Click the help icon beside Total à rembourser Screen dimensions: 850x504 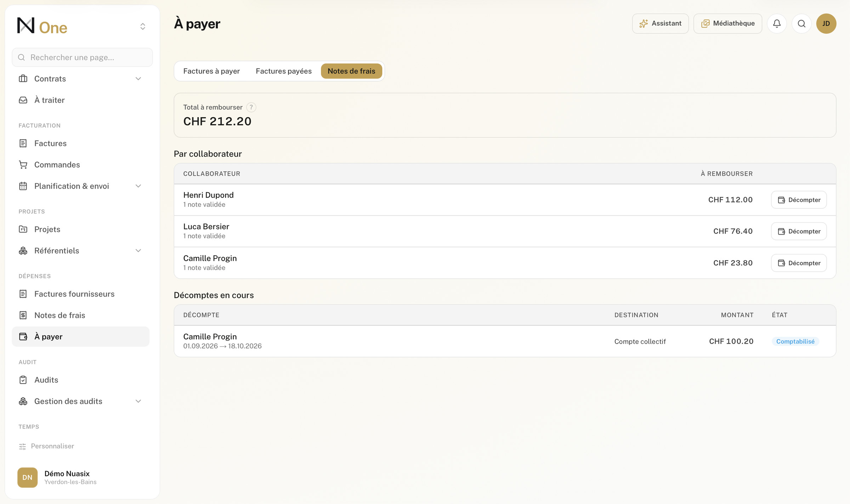click(251, 107)
